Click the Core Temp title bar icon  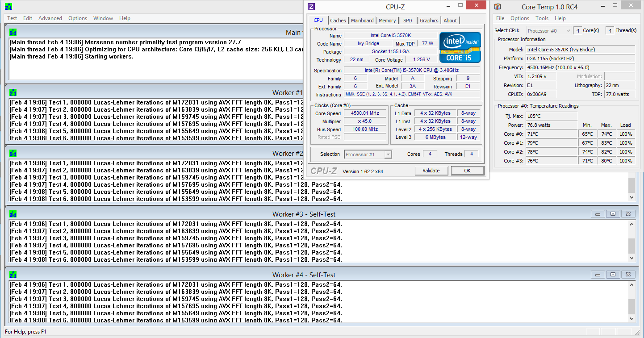[498, 7]
